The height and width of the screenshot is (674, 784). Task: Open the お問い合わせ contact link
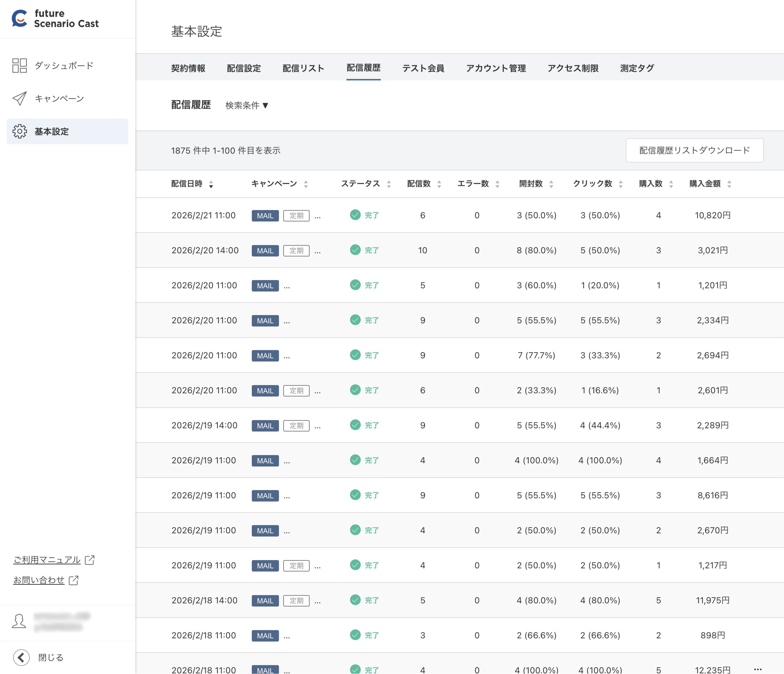pyautogui.click(x=39, y=580)
